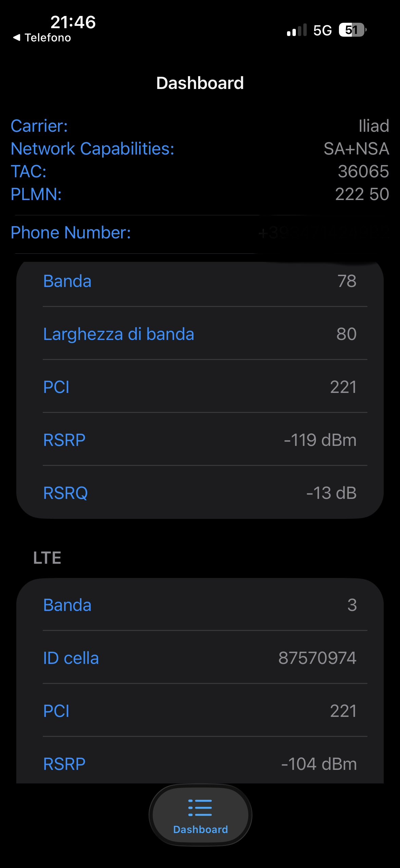Select the LTE Banda 3 row
400x868 pixels.
(x=200, y=605)
